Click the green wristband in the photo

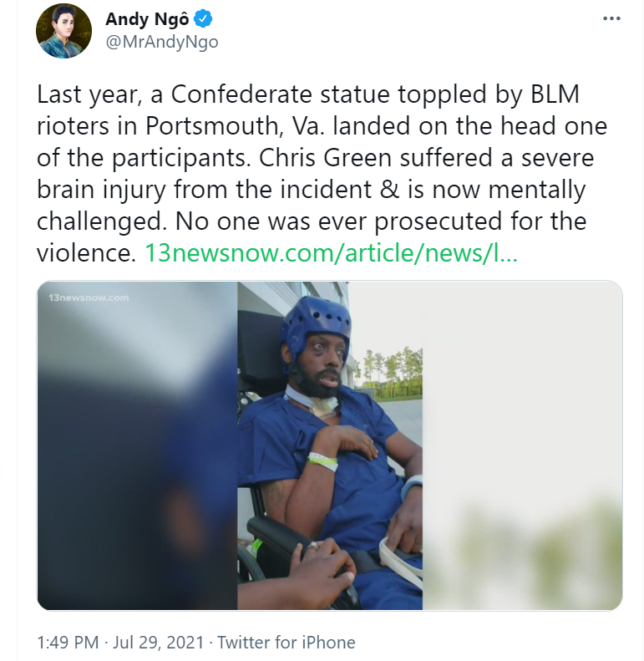point(323,460)
